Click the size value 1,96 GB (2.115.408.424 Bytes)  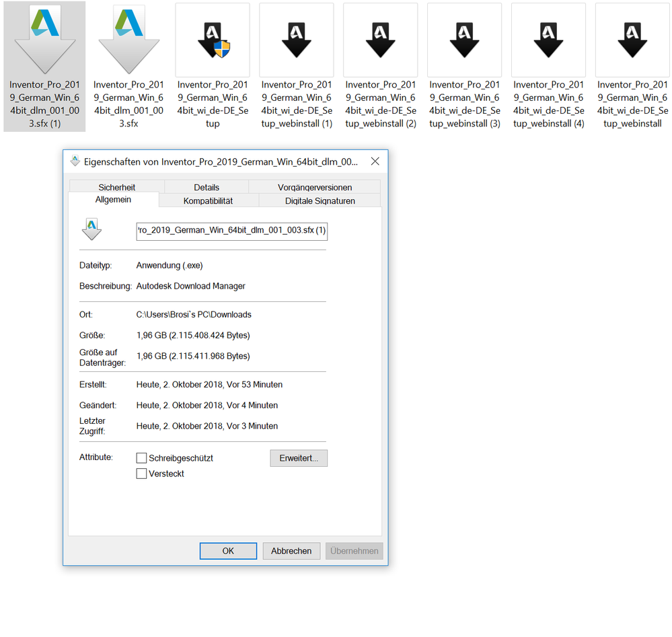(x=193, y=335)
